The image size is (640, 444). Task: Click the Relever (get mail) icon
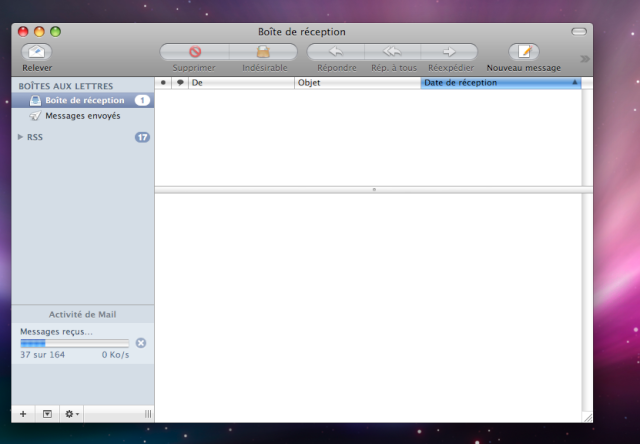pyautogui.click(x=37, y=52)
